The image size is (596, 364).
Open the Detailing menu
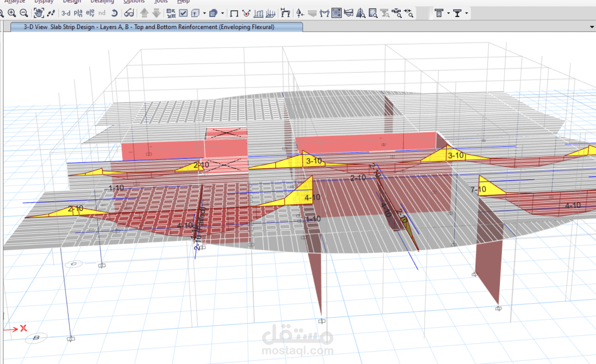click(102, 2)
